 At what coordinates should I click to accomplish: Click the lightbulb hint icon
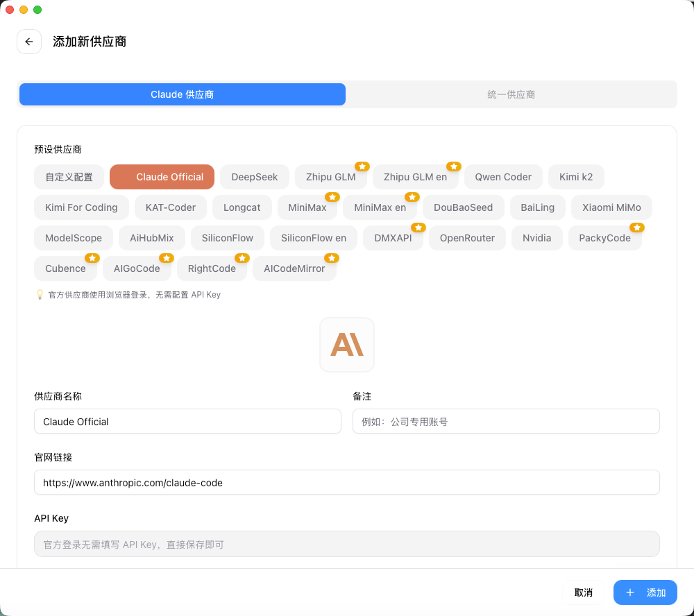click(40, 295)
